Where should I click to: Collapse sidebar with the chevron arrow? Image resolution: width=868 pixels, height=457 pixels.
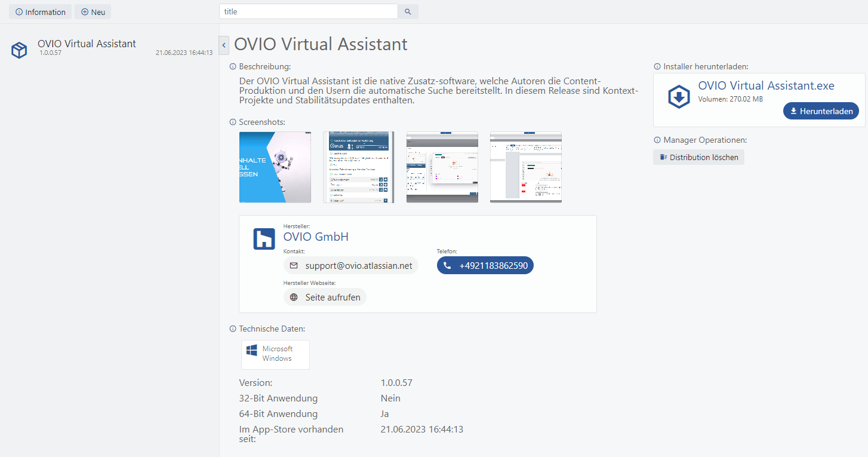click(224, 45)
